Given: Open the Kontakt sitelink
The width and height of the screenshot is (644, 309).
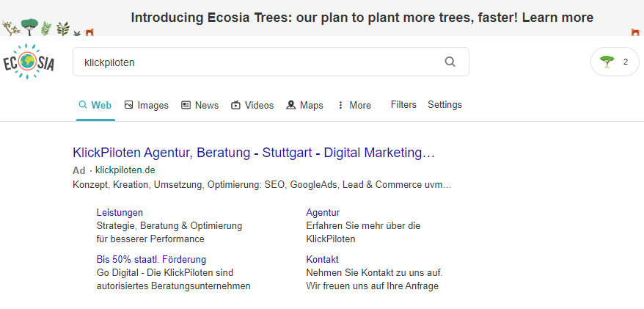Looking at the screenshot, I should (323, 259).
